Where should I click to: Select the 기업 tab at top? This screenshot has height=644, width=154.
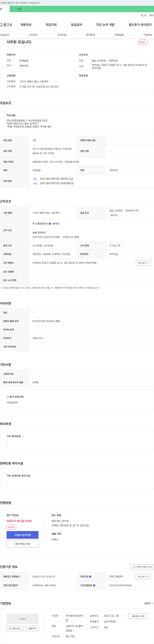pos(19,9)
